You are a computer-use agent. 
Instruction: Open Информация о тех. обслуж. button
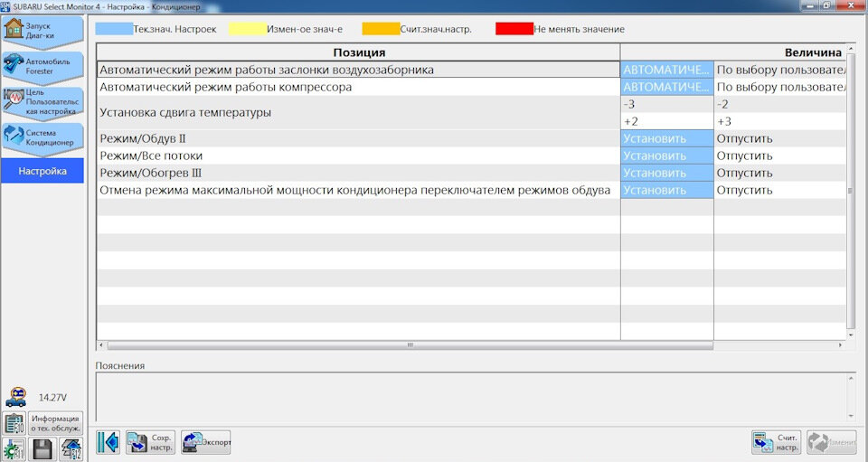[x=55, y=424]
